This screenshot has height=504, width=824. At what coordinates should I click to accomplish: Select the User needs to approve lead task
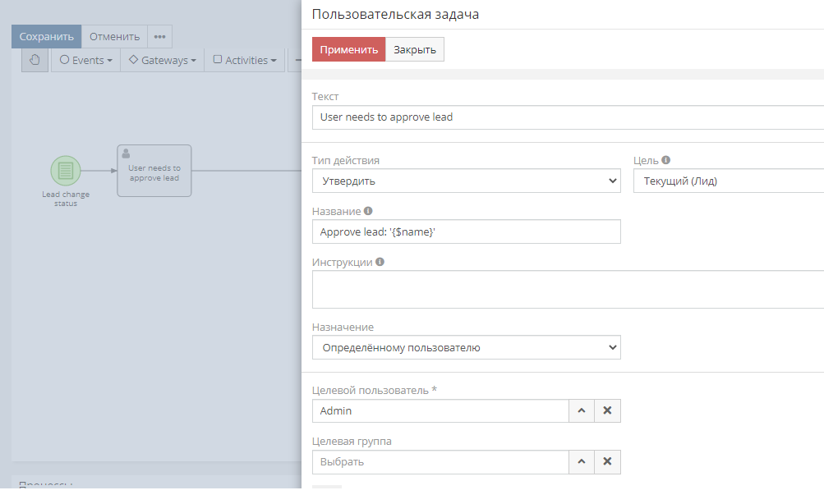(154, 171)
